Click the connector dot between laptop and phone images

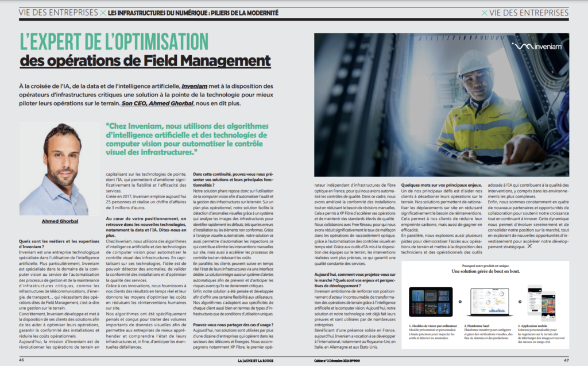[x=520, y=302]
